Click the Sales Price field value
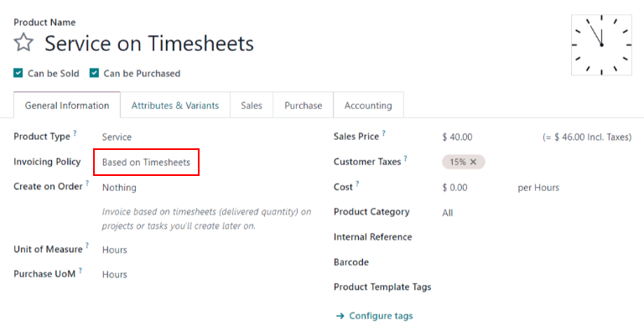This screenshot has width=644, height=336. click(x=457, y=137)
